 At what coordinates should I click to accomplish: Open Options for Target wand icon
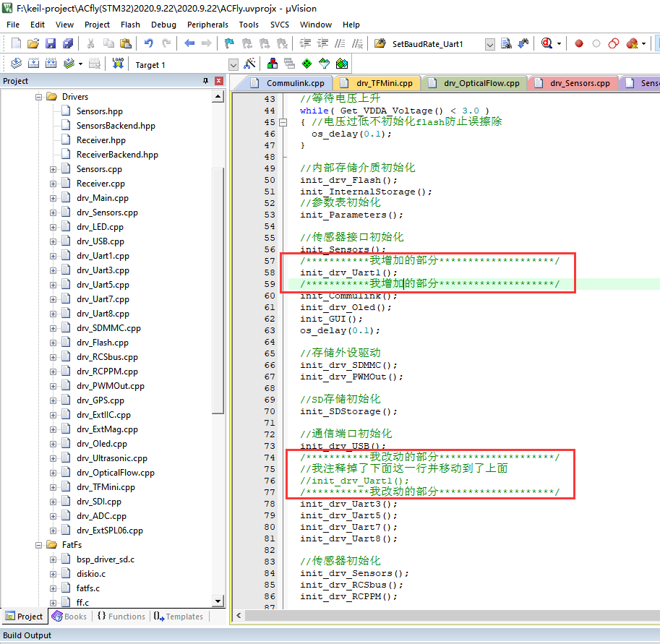pos(249,64)
